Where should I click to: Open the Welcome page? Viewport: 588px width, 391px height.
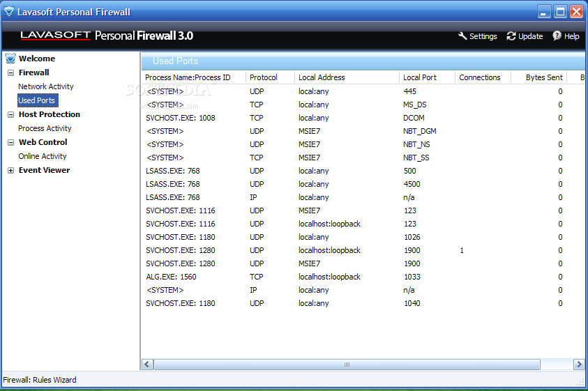[37, 59]
